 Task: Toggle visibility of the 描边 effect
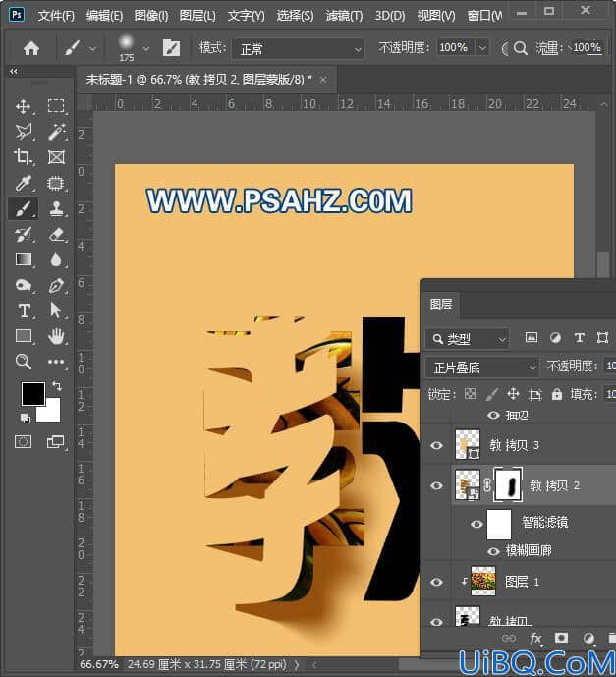(x=494, y=415)
